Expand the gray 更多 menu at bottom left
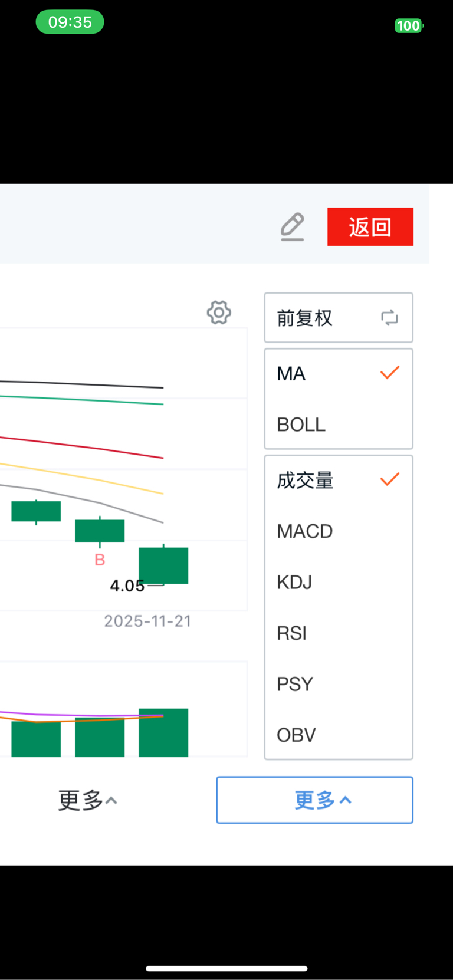The height and width of the screenshot is (980, 453). (87, 800)
